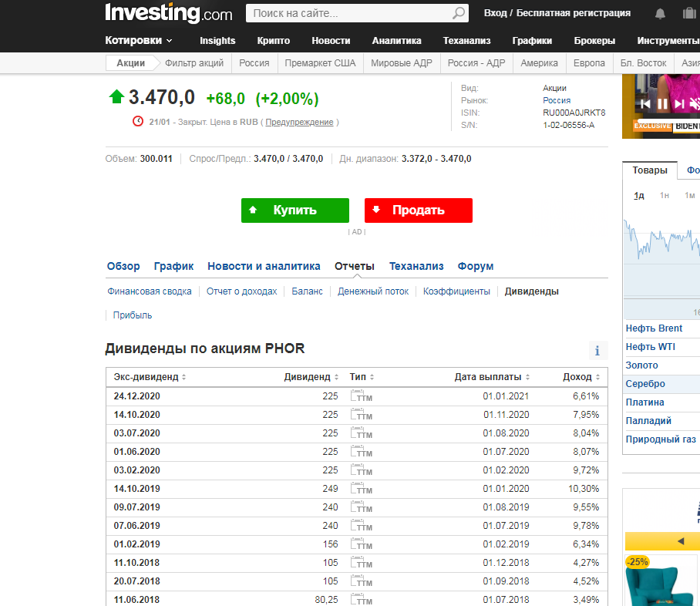Expand the Котировки dropdown menu
Image resolution: width=700 pixels, height=606 pixels.
pos(139,41)
